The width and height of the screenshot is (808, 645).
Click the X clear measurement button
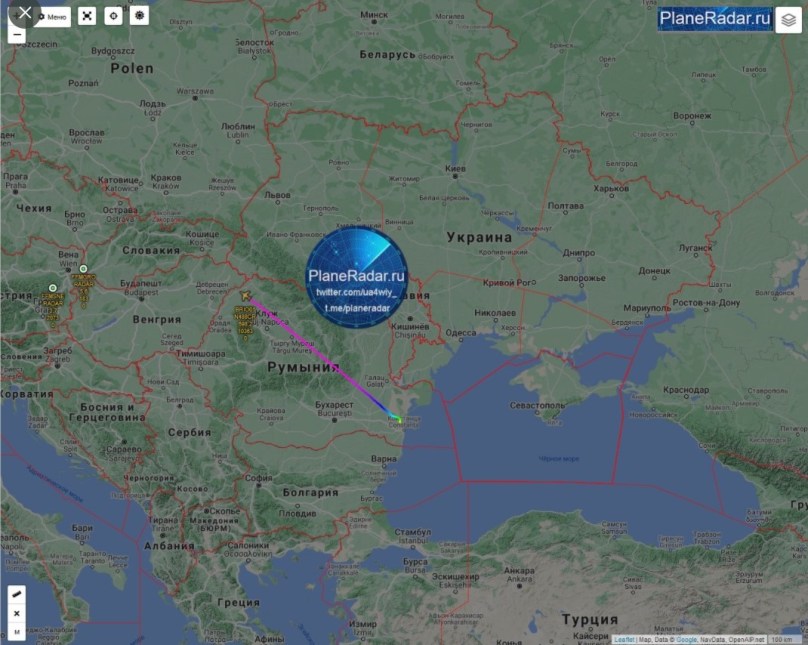pyautogui.click(x=17, y=613)
